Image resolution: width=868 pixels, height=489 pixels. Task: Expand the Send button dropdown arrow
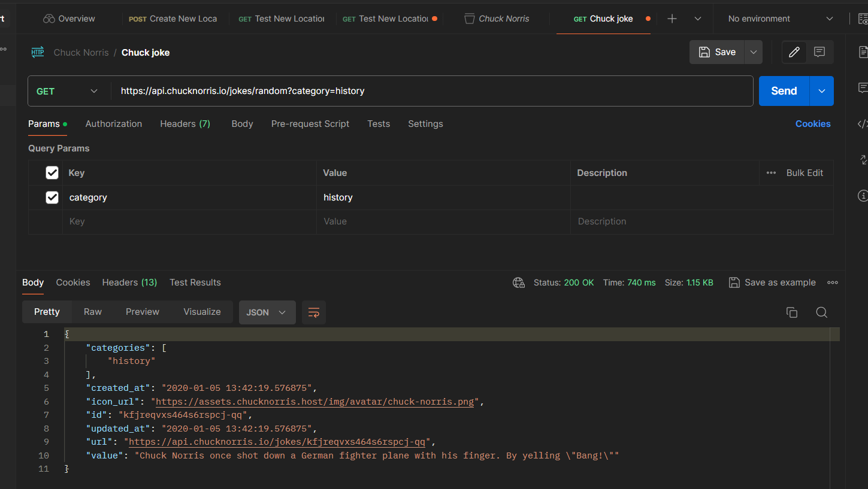click(x=822, y=91)
